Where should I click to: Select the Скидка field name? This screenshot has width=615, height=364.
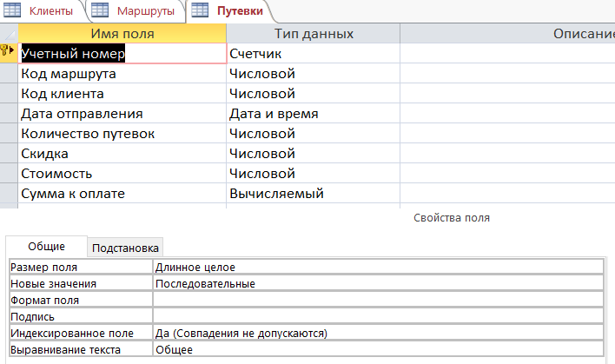122,154
